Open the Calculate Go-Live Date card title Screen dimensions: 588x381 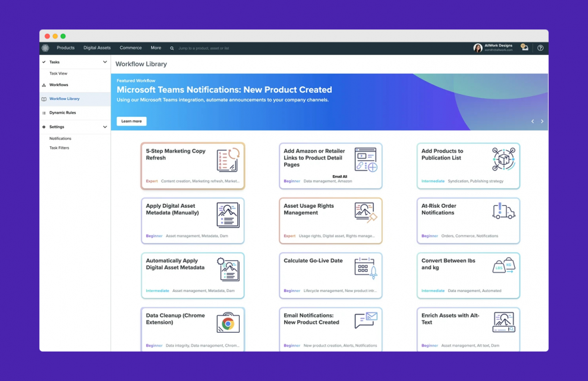pyautogui.click(x=313, y=261)
